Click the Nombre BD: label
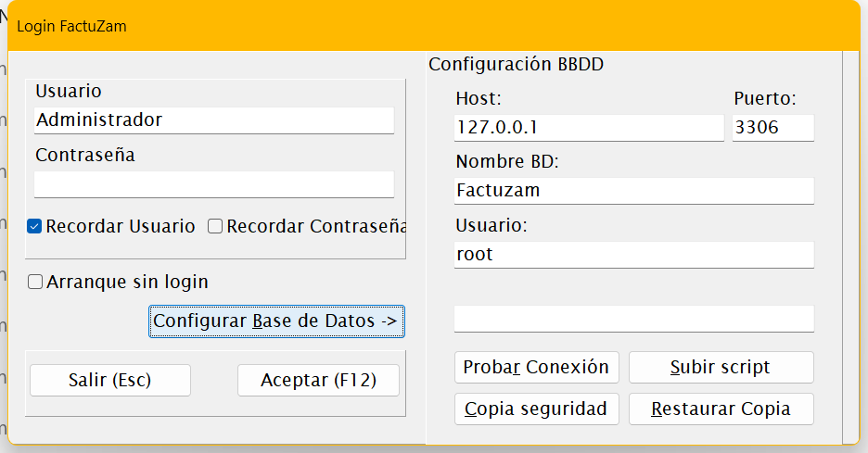This screenshot has height=453, width=868. 507,161
